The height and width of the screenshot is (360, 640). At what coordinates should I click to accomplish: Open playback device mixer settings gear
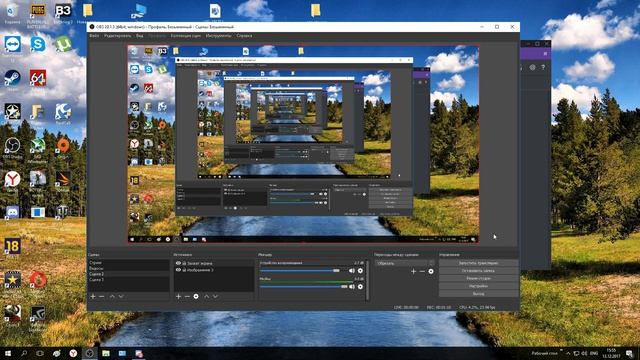pyautogui.click(x=360, y=271)
